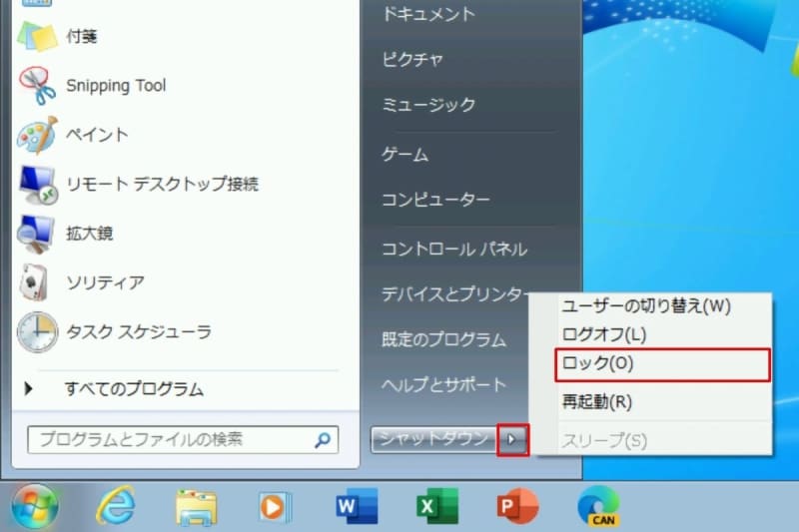Open Excel from the taskbar
The width and height of the screenshot is (799, 532).
coord(437,506)
